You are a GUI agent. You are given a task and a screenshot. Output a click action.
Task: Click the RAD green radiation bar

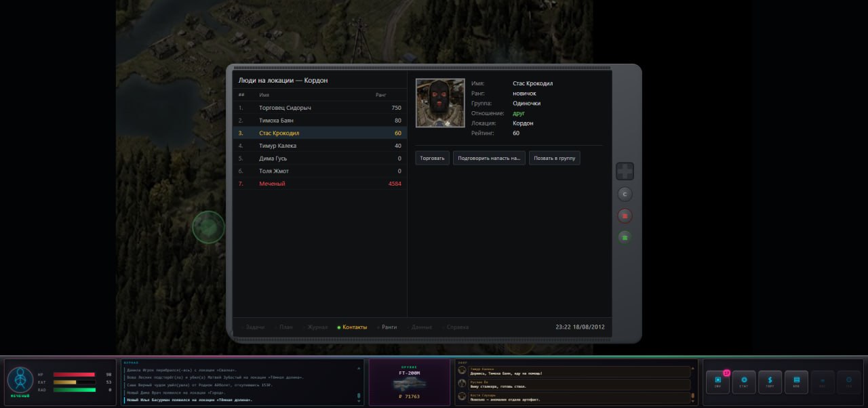(x=74, y=390)
